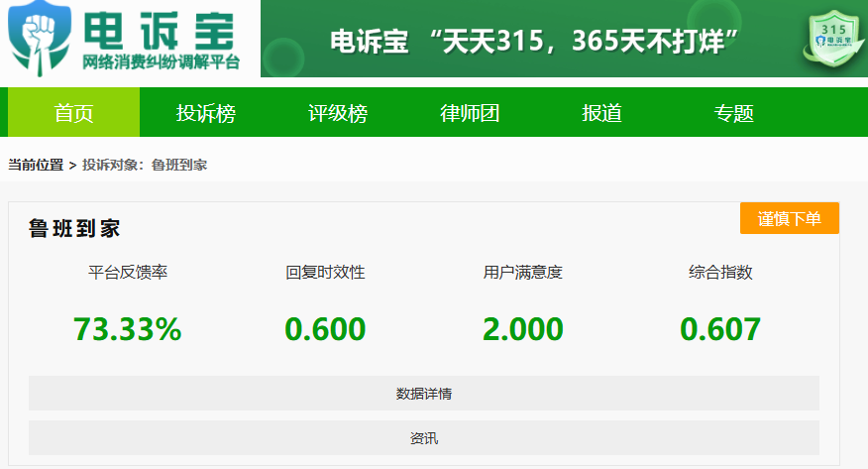Click the 电诉宝 logo wordmark
Image resolution: width=868 pixels, height=469 pixels.
160,31
